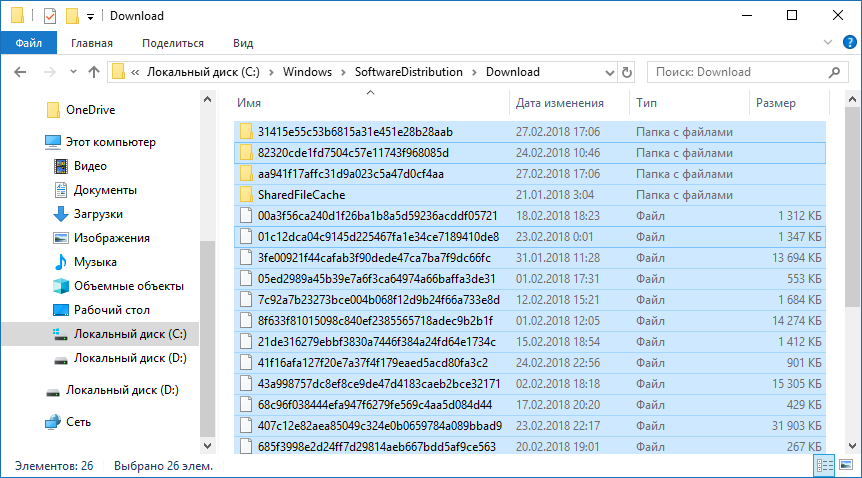Click the folder icon next to SharedFileCache
Viewport: 862px width, 478px height.
pos(246,195)
